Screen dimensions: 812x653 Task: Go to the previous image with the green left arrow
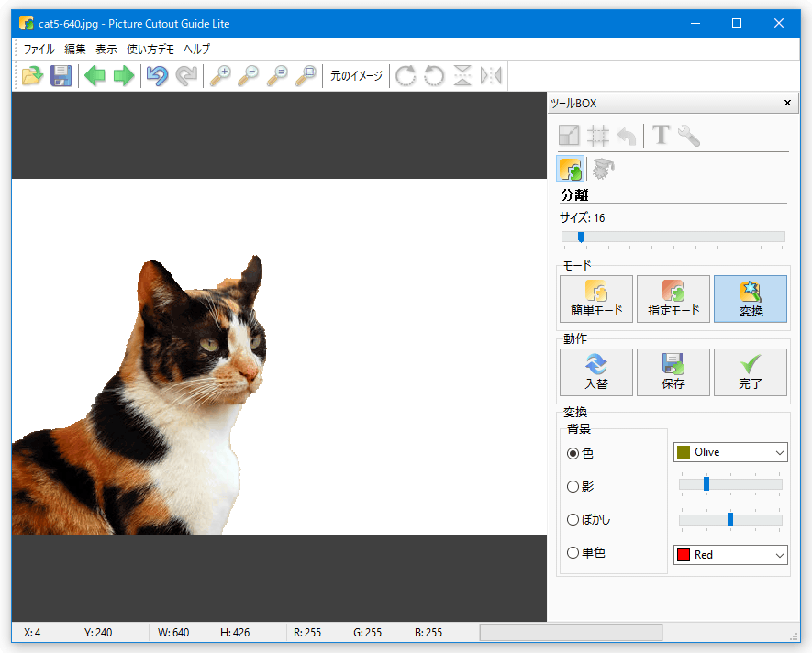click(x=95, y=75)
